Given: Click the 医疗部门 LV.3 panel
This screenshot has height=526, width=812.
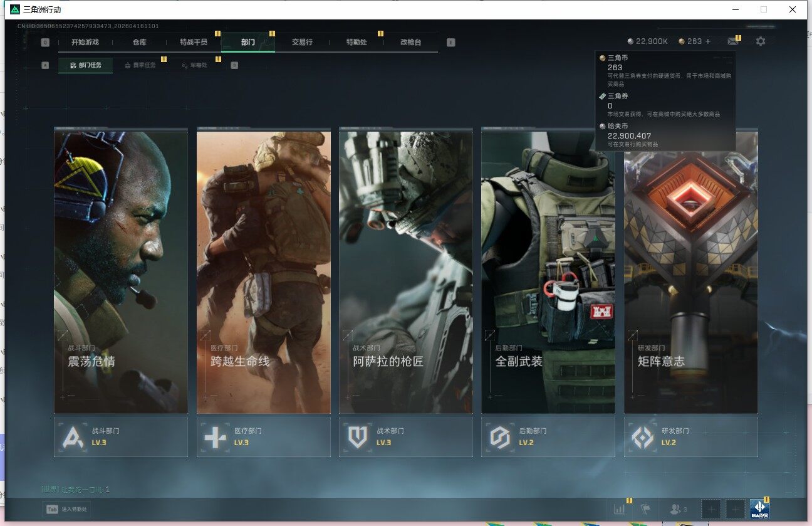Looking at the screenshot, I should [264, 437].
